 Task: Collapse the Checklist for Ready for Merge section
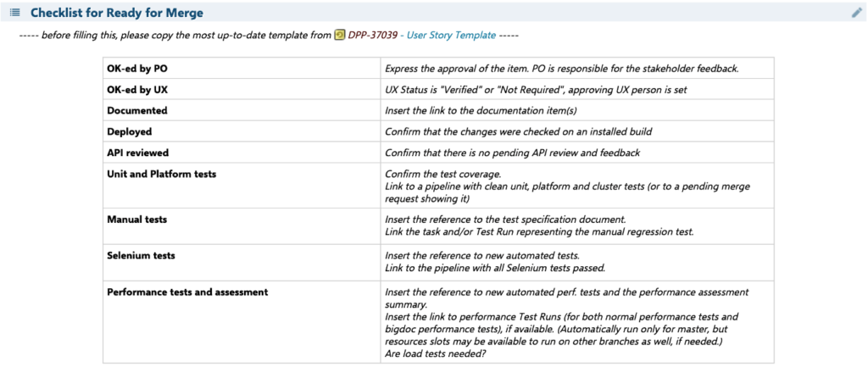pyautogui.click(x=117, y=12)
